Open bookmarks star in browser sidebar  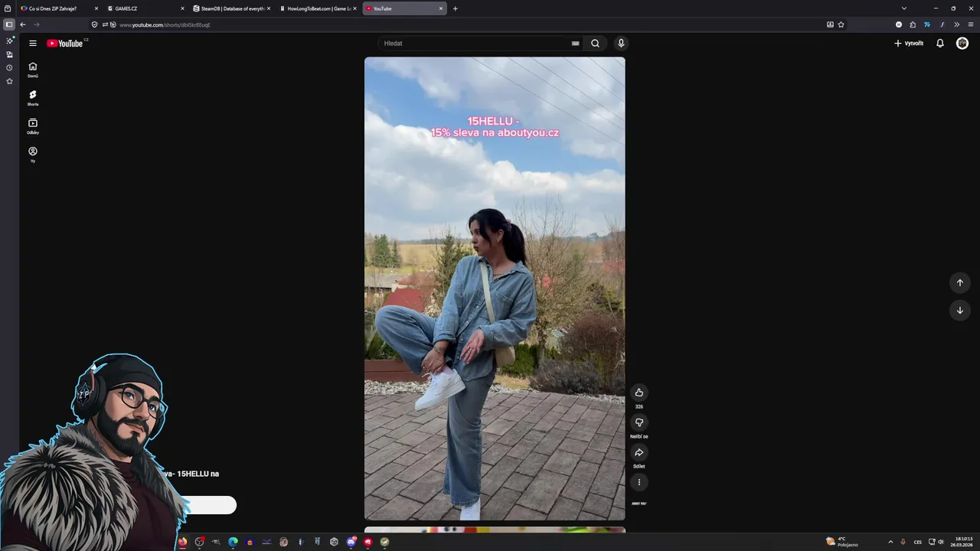click(x=9, y=81)
